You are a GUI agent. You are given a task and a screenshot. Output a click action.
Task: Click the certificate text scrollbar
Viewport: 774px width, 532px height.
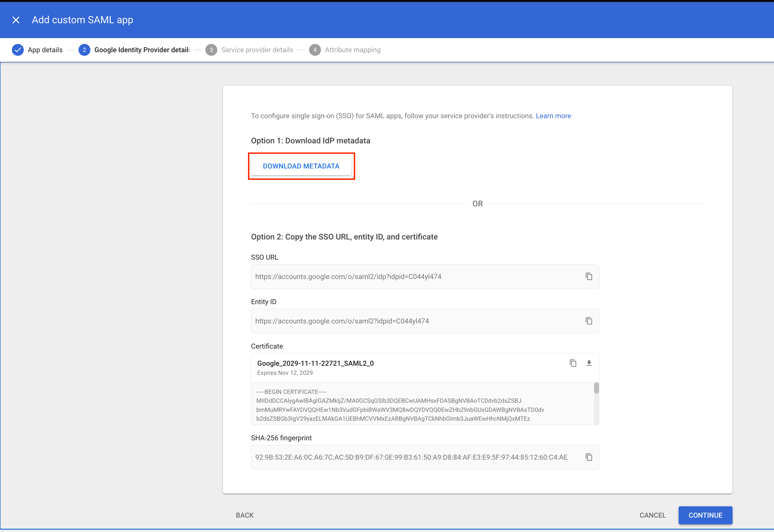pos(596,389)
